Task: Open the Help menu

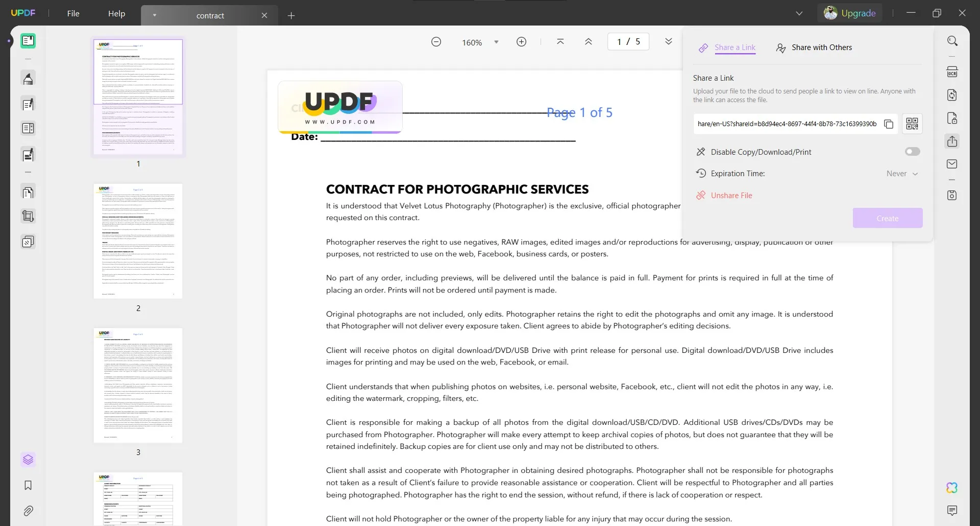Action: (116, 13)
